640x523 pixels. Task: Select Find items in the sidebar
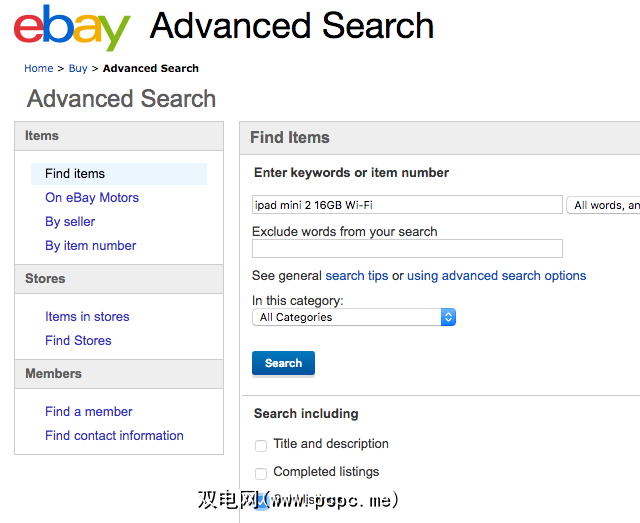(75, 174)
